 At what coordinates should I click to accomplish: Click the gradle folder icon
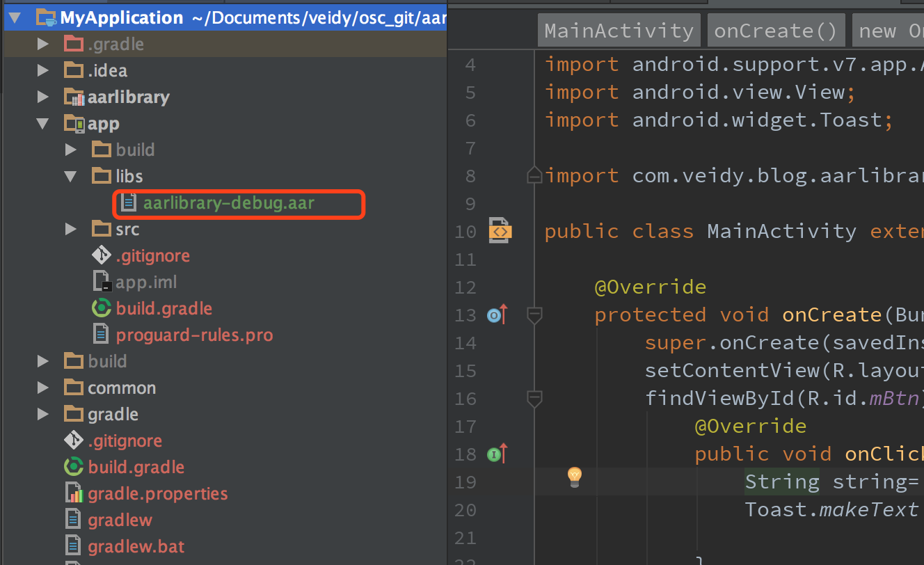(x=73, y=415)
